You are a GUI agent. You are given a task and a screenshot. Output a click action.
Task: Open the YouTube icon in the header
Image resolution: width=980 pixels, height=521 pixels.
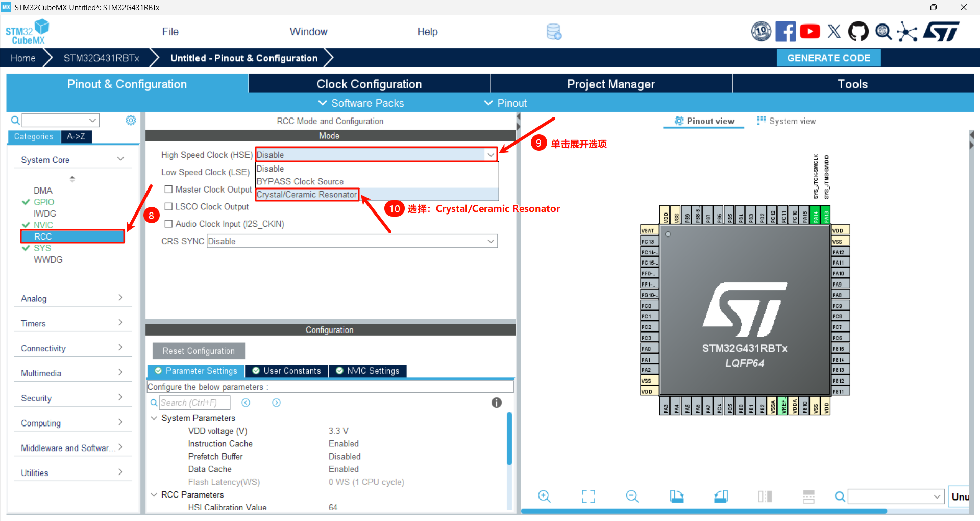[810, 32]
